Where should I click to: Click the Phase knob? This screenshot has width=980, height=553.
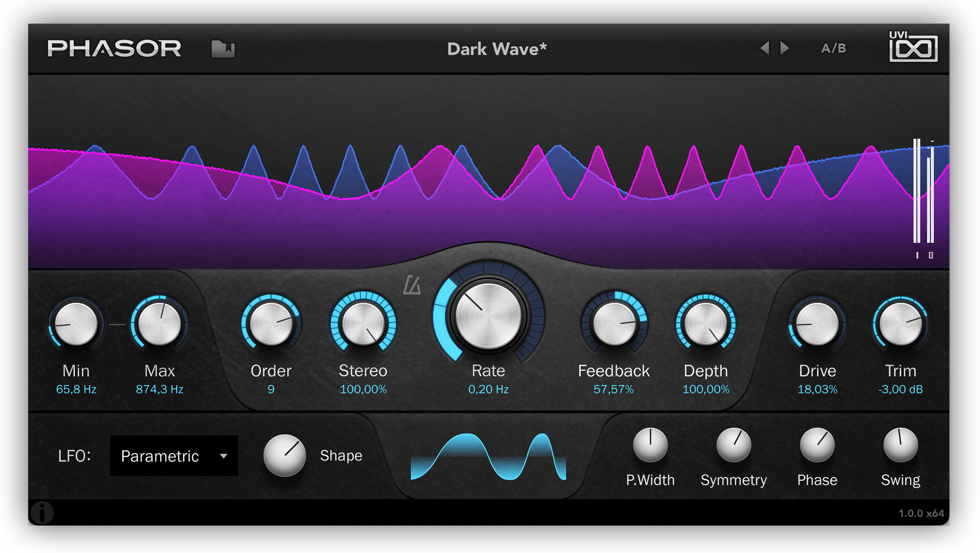817,445
